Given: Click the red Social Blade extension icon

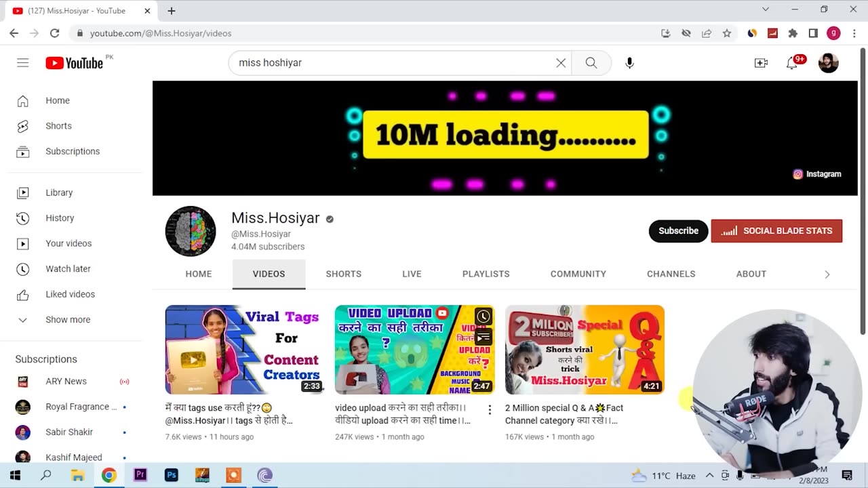Looking at the screenshot, I should coord(772,33).
